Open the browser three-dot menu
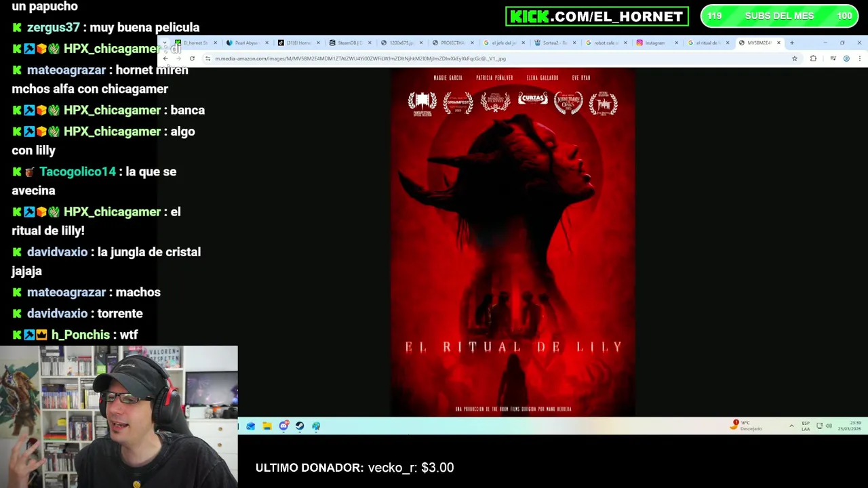 [x=860, y=59]
